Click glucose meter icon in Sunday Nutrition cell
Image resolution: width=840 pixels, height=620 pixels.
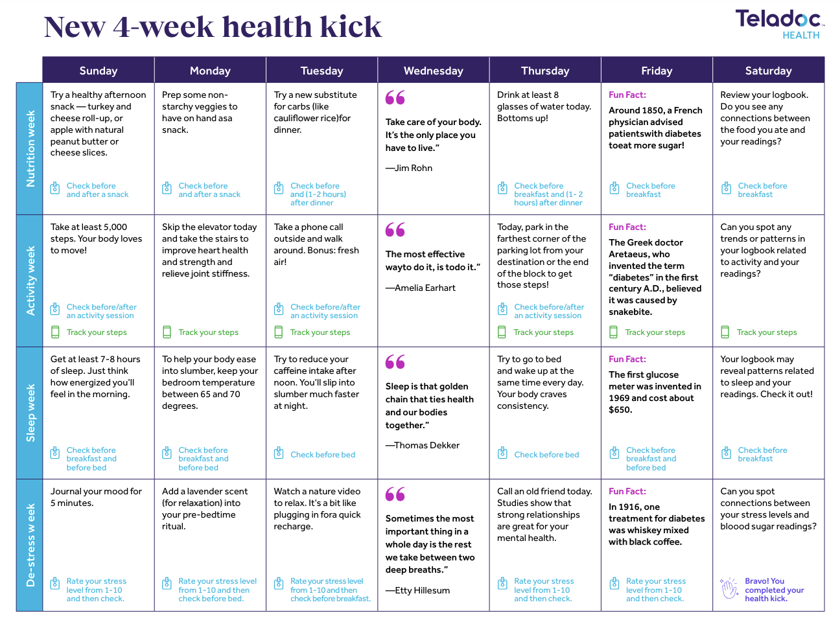click(x=55, y=189)
